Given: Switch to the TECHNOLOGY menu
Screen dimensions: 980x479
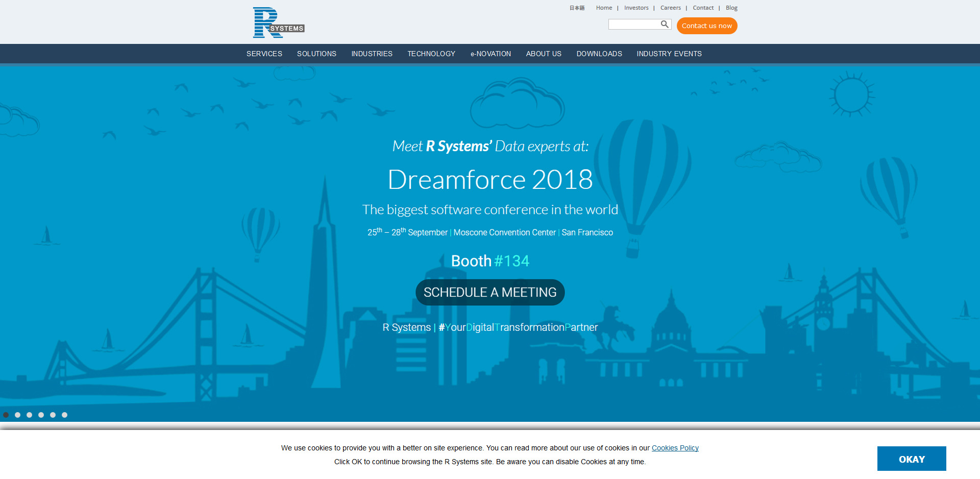Looking at the screenshot, I should tap(431, 54).
